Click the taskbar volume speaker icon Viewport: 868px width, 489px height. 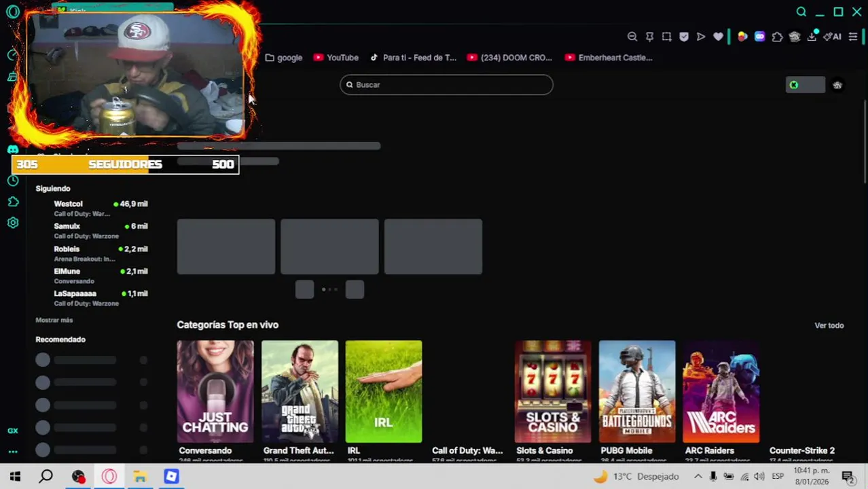[759, 477]
